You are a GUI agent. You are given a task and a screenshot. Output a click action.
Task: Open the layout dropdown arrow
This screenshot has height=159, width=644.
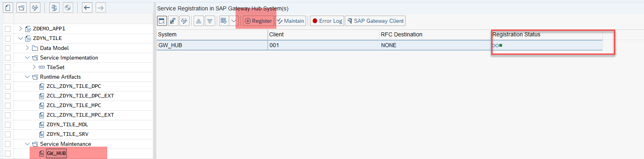[x=234, y=21]
